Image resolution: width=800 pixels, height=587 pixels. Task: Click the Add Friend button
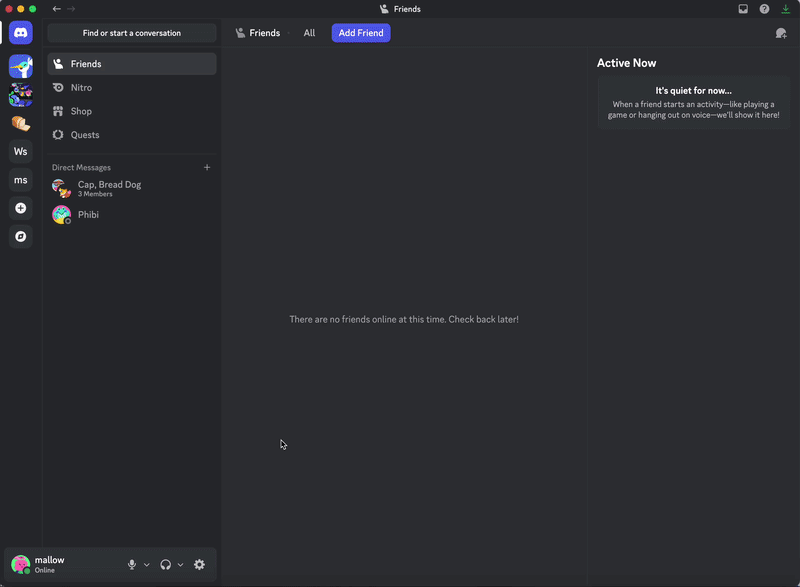point(361,33)
